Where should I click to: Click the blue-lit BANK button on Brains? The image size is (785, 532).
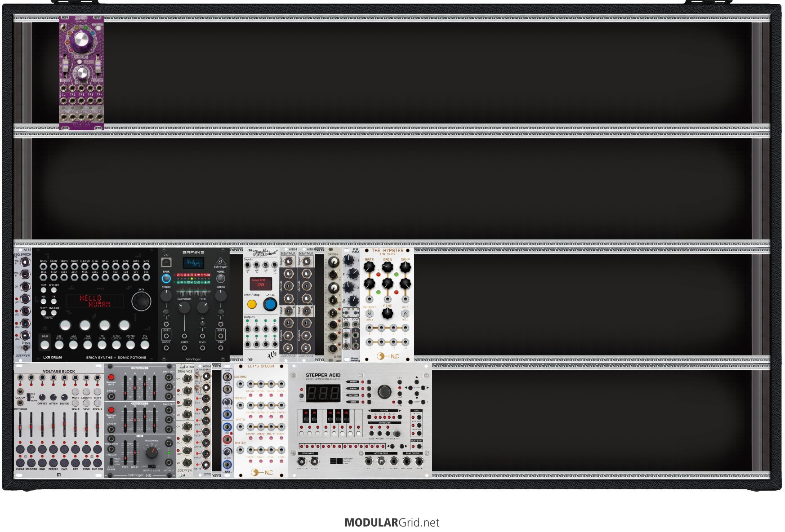point(166,279)
